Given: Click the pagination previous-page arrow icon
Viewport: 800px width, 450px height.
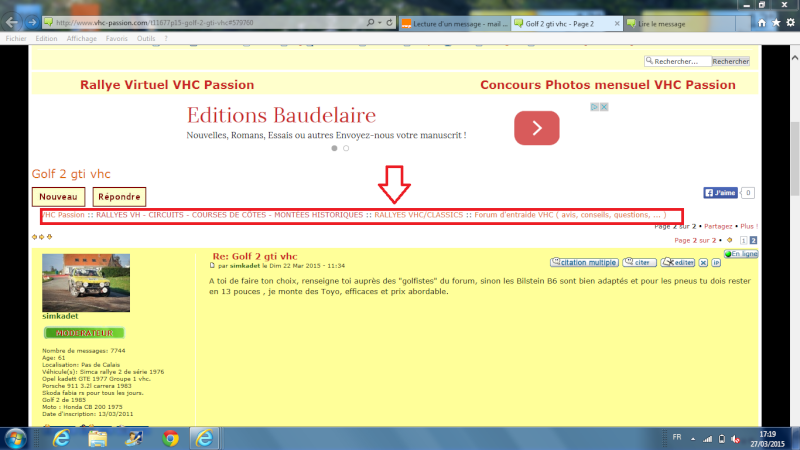Looking at the screenshot, I should tap(730, 240).
